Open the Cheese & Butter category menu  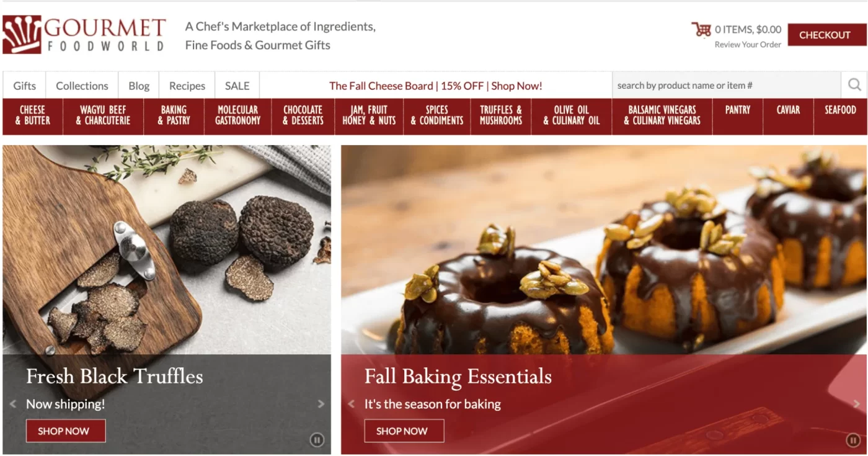click(x=33, y=115)
